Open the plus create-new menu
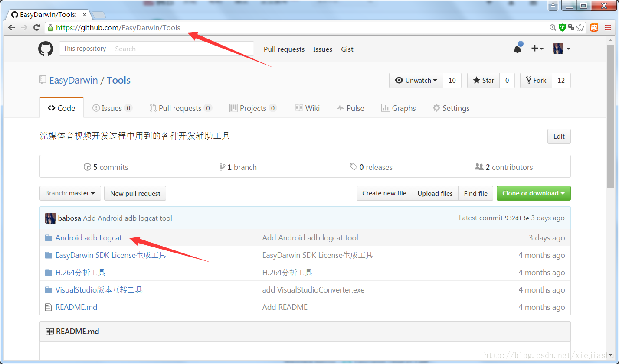This screenshot has height=364, width=619. pos(537,49)
